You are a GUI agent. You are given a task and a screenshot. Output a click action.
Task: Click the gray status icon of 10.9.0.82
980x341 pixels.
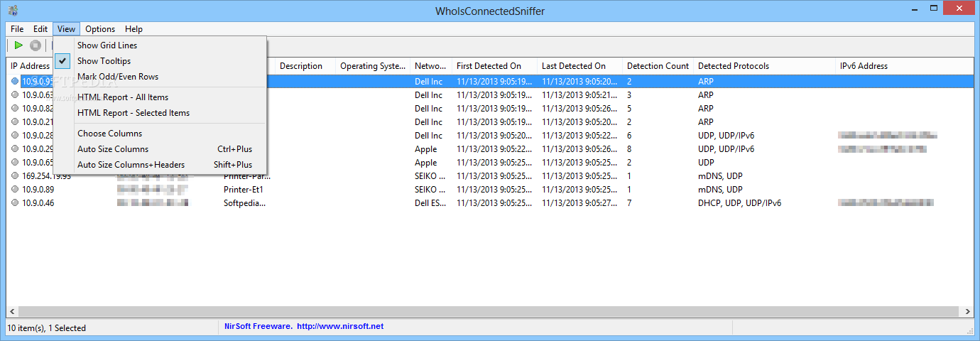click(15, 109)
